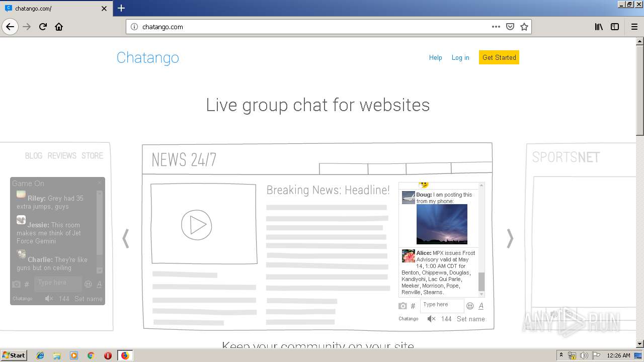Mute sound in the News chat box

point(431,319)
